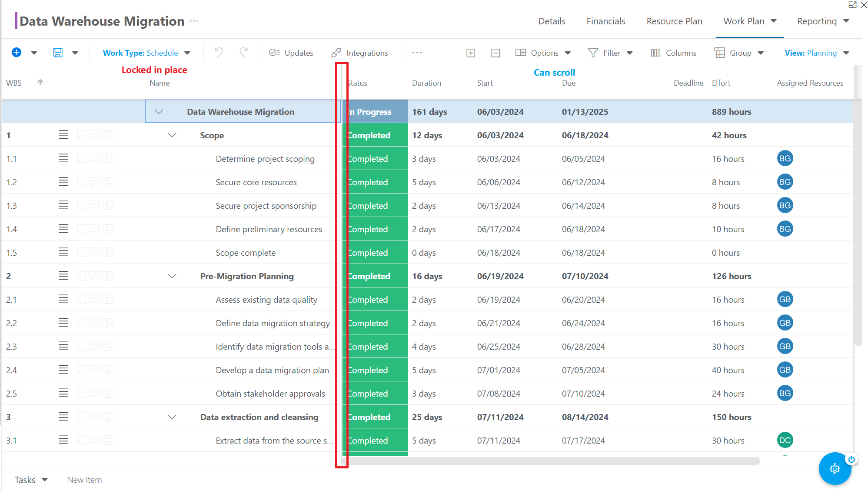This screenshot has width=868, height=501.
Task: Click the blue plus add button
Action: [x=17, y=53]
